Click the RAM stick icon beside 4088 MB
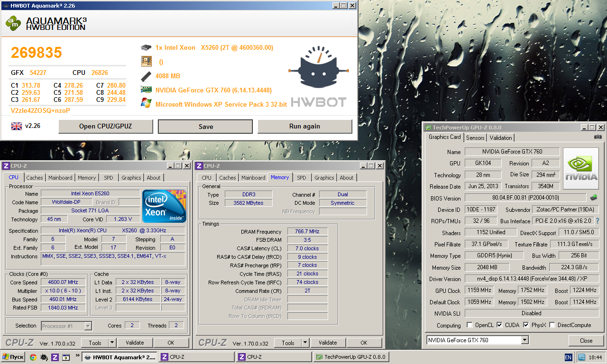The width and height of the screenshot is (607, 364). (x=146, y=76)
